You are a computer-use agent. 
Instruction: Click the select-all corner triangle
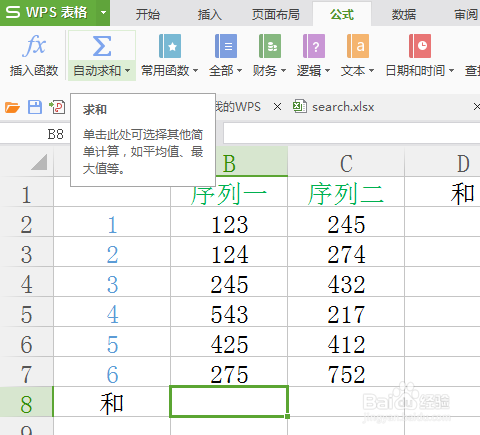[x=39, y=162]
